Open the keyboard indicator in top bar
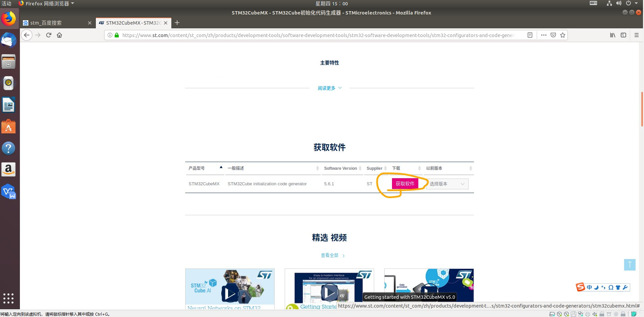The height and width of the screenshot is (317, 644). tap(593, 3)
